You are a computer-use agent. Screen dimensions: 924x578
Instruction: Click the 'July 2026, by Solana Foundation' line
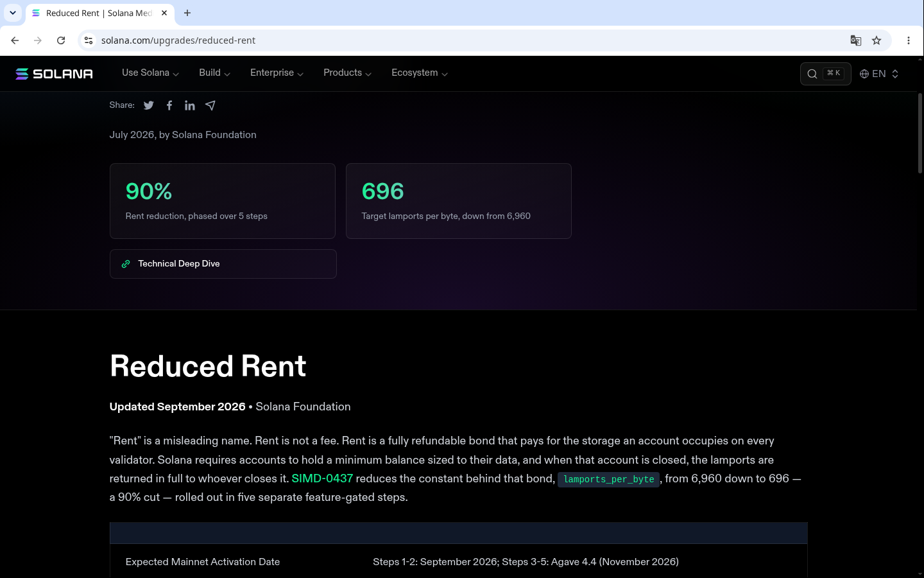pyautogui.click(x=183, y=135)
